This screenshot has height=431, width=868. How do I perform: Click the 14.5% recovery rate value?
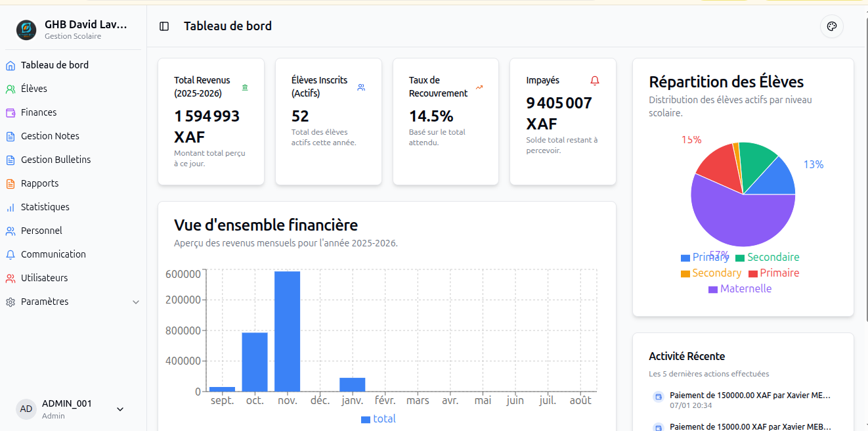(431, 116)
